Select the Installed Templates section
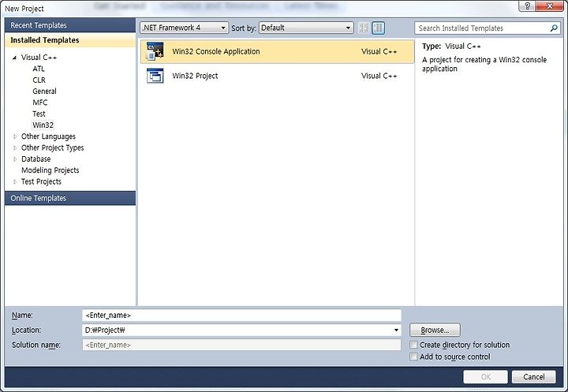 (x=70, y=40)
